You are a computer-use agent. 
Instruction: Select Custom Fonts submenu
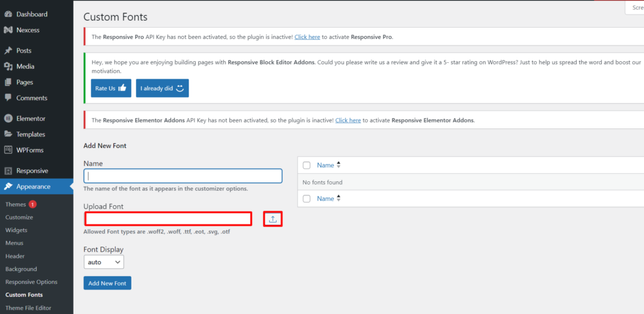(24, 294)
